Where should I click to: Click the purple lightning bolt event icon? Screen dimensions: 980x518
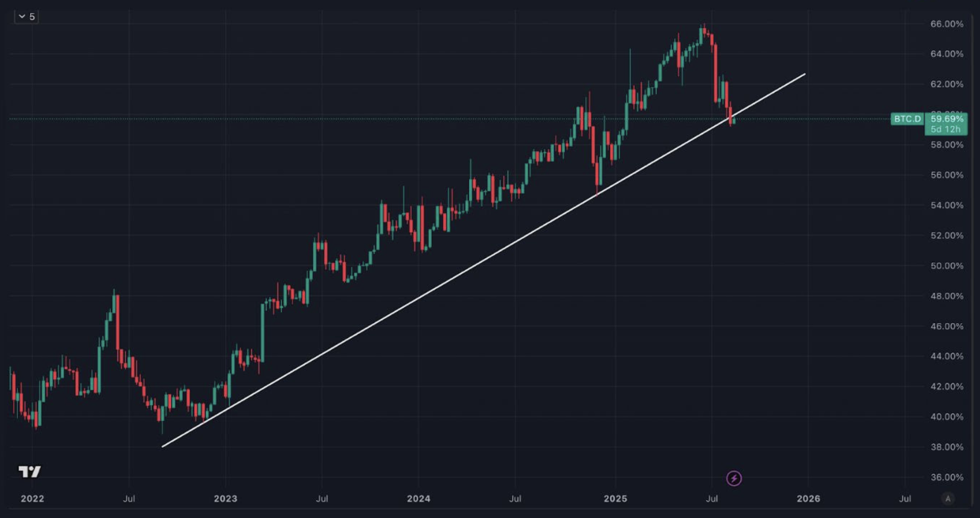734,478
